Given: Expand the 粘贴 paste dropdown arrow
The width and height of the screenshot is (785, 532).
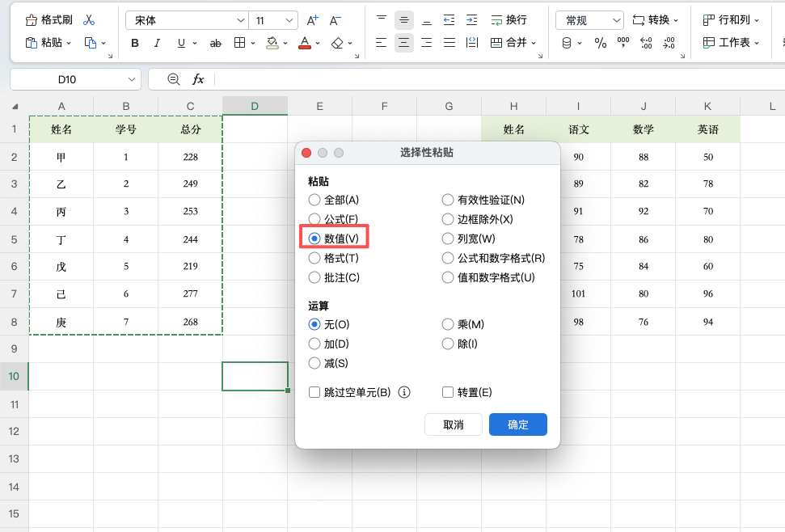Looking at the screenshot, I should (x=69, y=44).
